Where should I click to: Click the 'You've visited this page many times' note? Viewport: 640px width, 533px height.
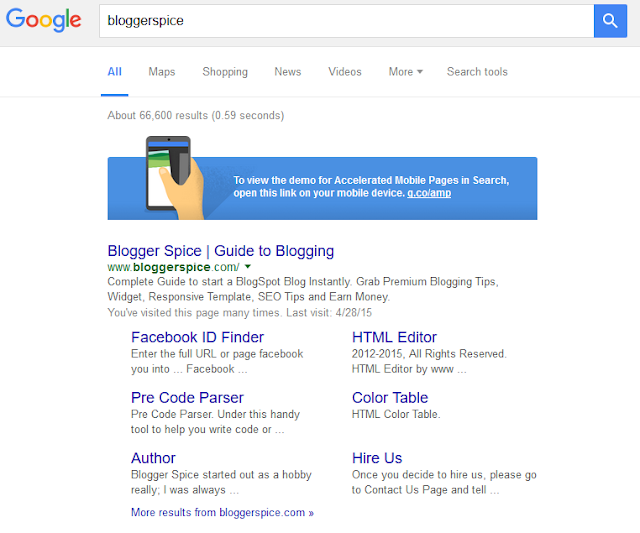(240, 313)
